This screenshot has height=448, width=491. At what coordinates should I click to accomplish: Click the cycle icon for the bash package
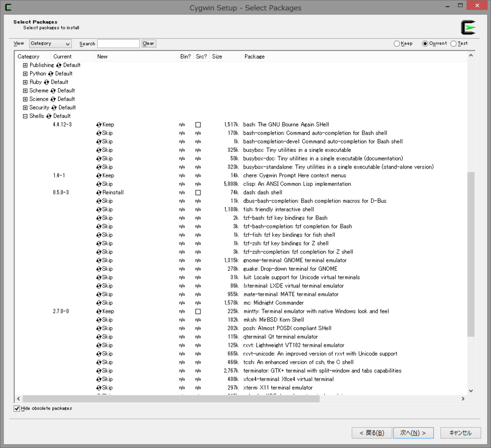tap(99, 125)
